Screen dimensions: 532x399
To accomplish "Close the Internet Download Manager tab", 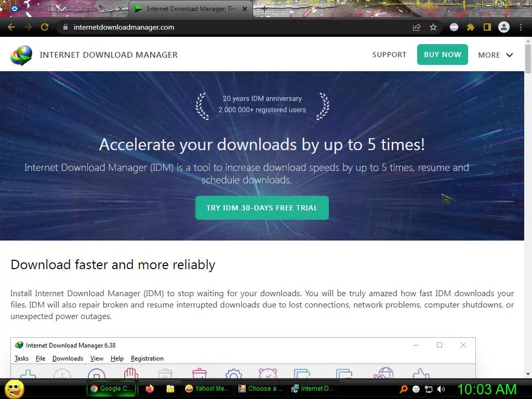I will [245, 9].
